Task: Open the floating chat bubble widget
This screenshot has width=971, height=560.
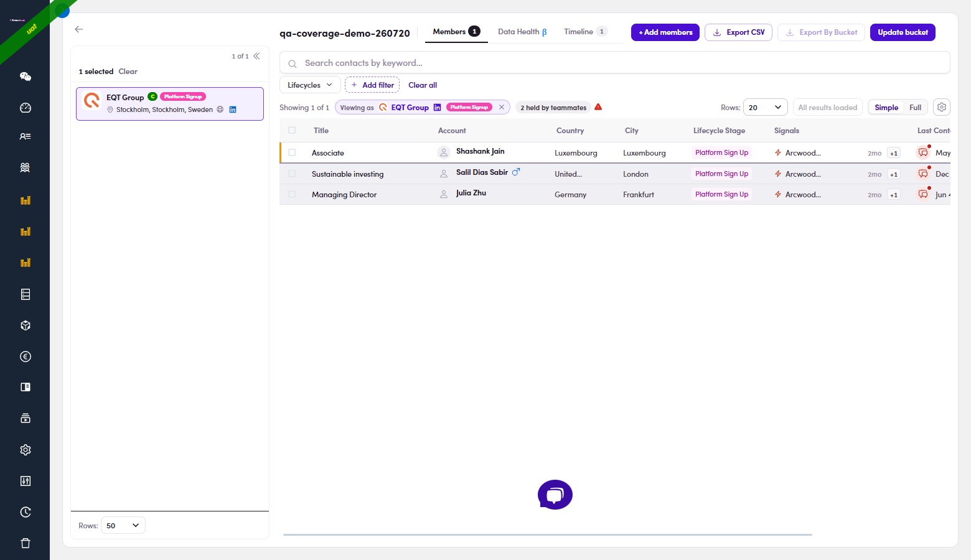Action: pyautogui.click(x=555, y=495)
